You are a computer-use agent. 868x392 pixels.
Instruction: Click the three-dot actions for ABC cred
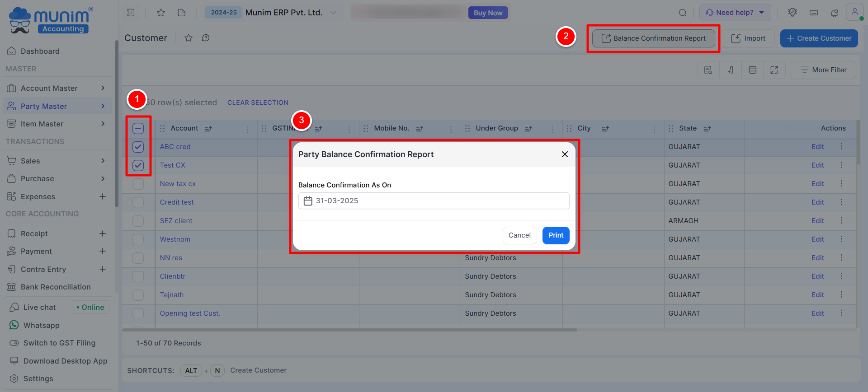coord(841,147)
